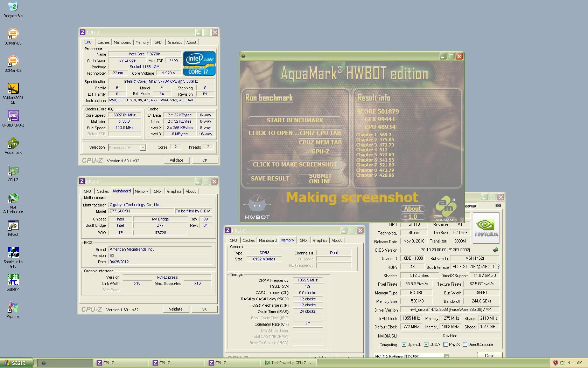Select the first CPU-Z taskbar button

click(121, 363)
